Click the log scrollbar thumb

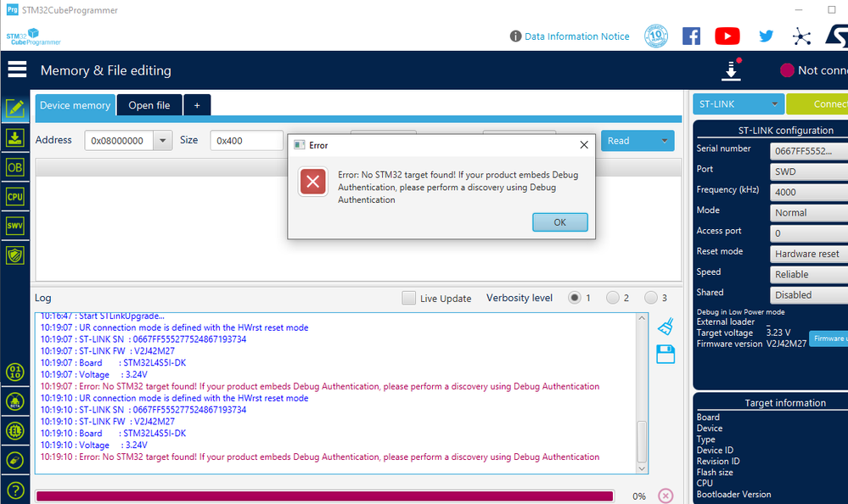pos(642,440)
